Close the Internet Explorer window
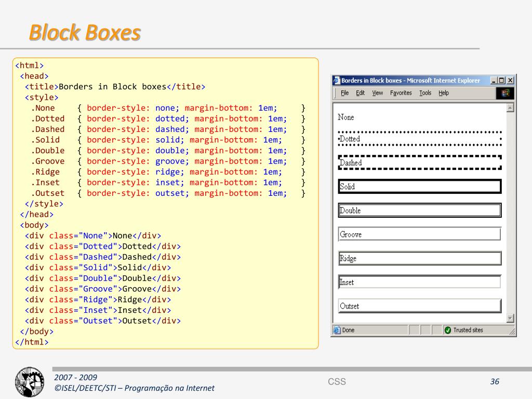 point(510,81)
